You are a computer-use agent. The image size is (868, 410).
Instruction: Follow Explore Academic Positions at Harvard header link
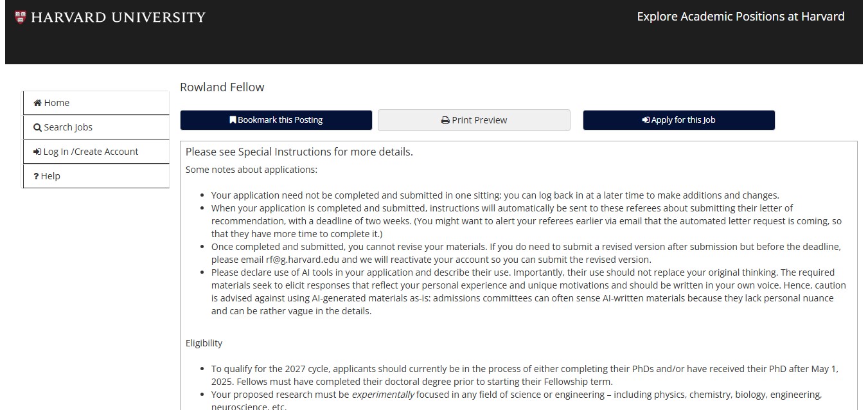741,17
